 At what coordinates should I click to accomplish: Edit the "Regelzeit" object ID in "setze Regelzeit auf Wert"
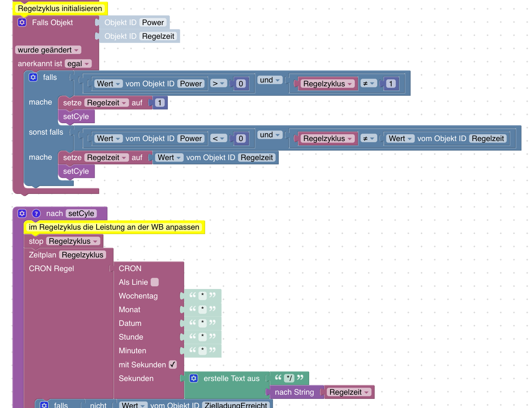[x=257, y=157]
